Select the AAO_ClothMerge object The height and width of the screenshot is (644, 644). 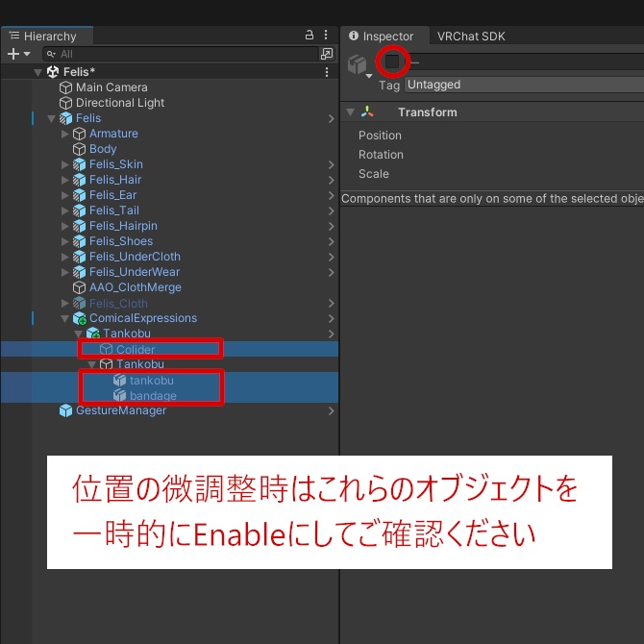click(136, 287)
